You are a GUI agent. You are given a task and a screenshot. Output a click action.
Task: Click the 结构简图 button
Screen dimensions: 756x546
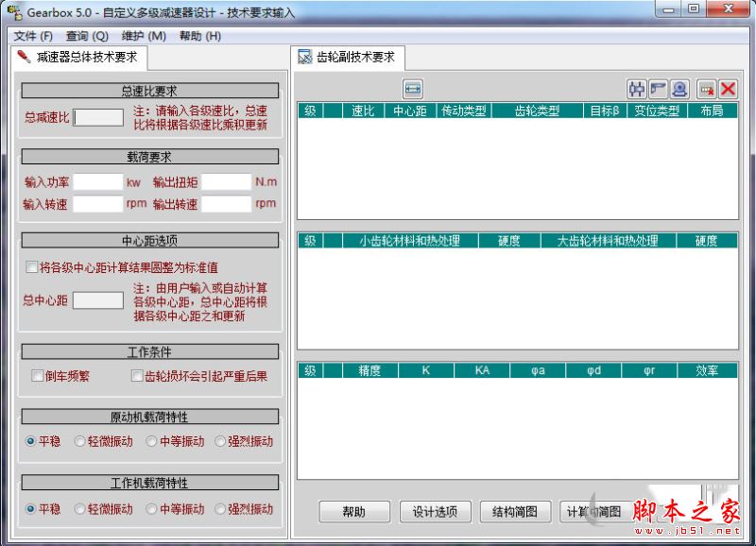[515, 512]
